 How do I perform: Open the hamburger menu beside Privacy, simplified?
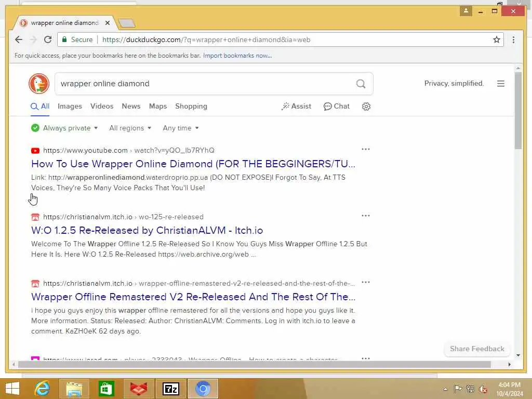[500, 84]
